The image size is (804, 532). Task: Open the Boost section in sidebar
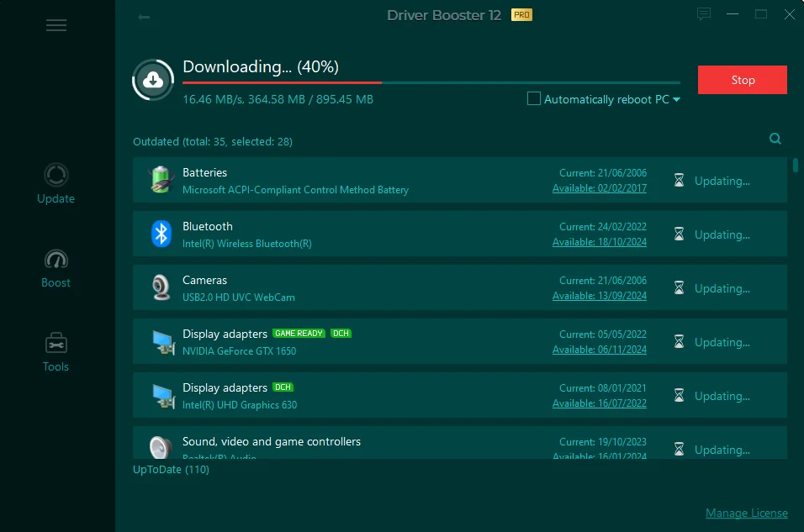point(56,268)
